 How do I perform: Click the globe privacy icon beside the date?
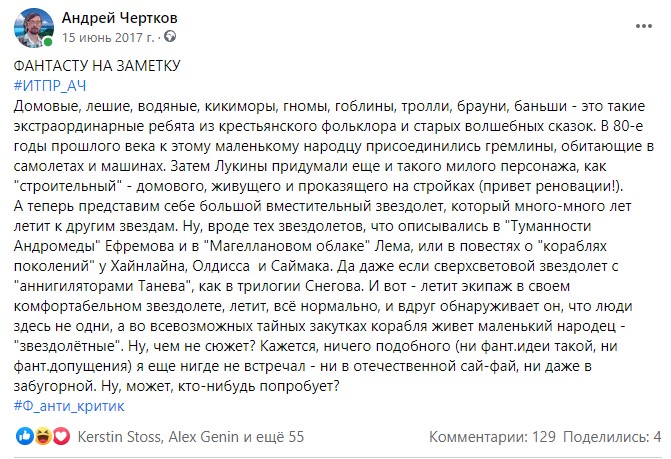point(170,37)
